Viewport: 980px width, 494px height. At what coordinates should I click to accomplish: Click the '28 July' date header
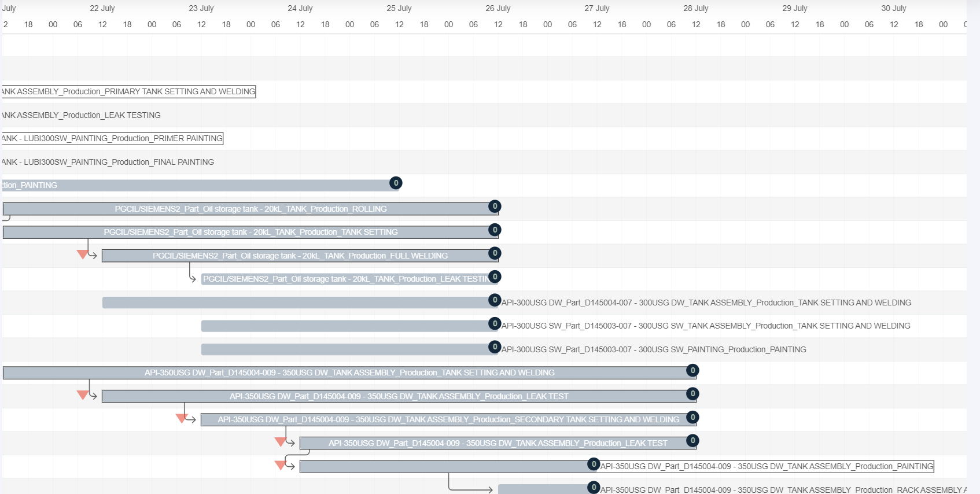[696, 8]
